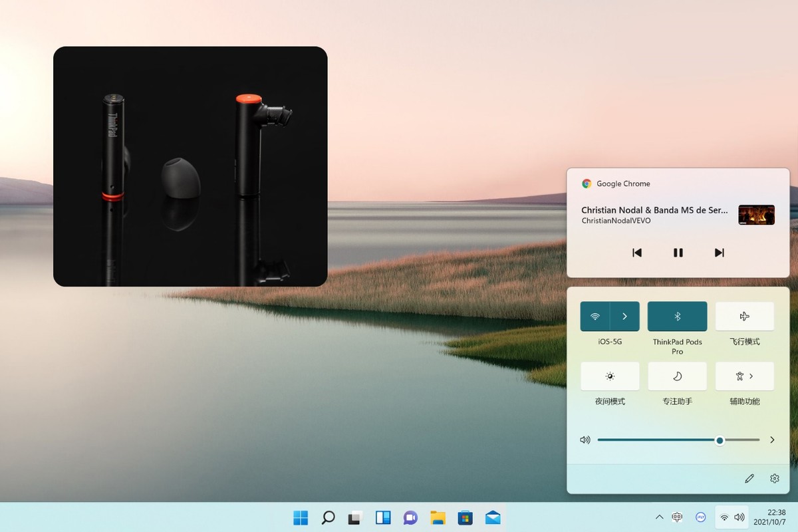Click the ThinkPad earbuds image
This screenshot has width=798, height=532.
[x=190, y=166]
